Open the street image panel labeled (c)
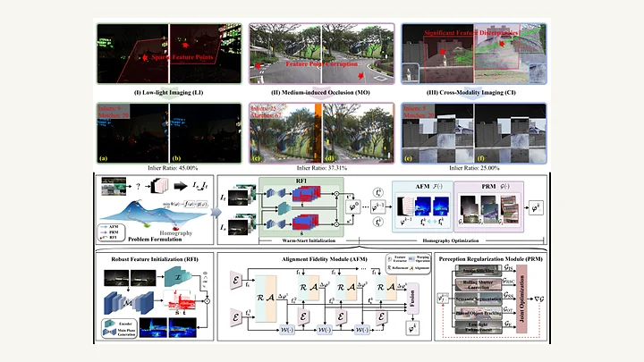The height and width of the screenshot is (362, 644). click(x=285, y=133)
